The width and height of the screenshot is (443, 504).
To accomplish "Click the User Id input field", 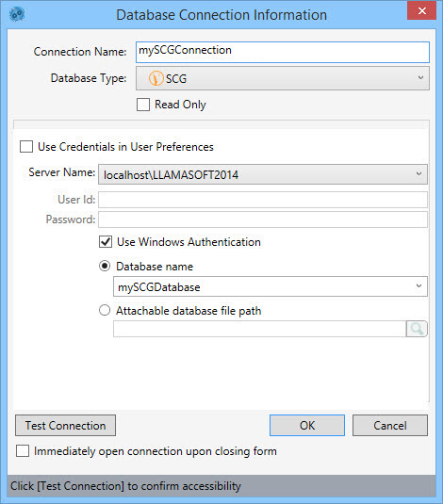I will pyautogui.click(x=263, y=200).
